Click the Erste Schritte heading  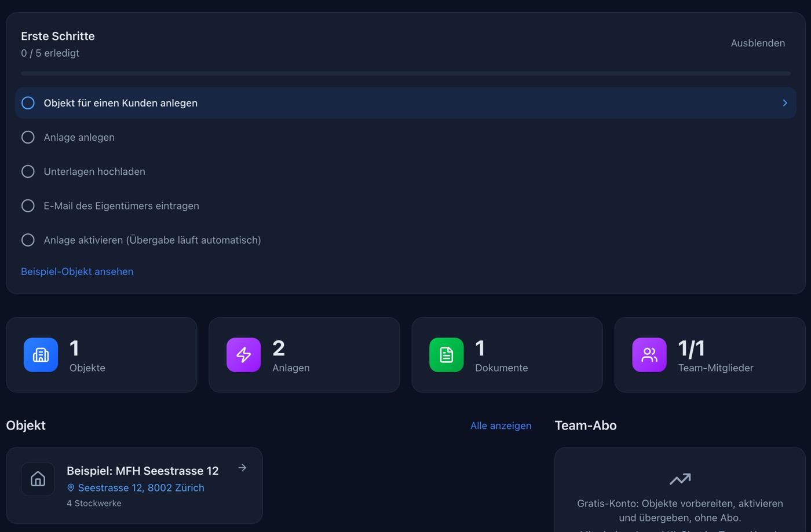tap(58, 36)
